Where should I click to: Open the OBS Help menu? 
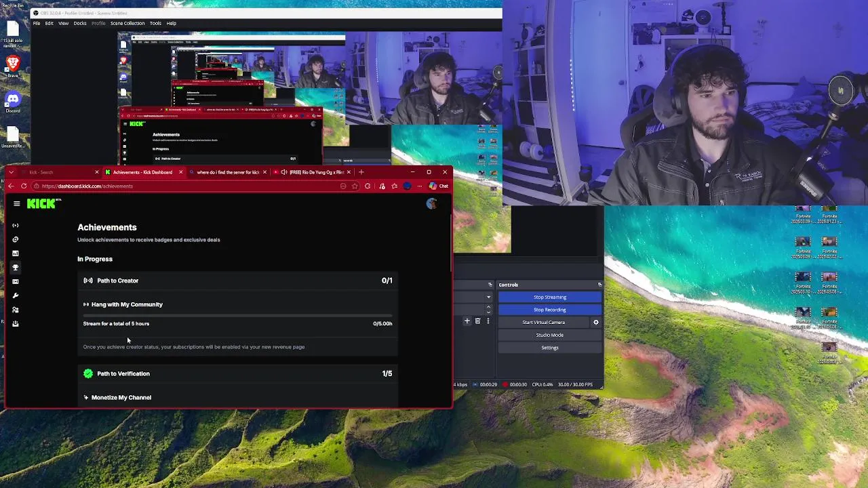(x=172, y=23)
